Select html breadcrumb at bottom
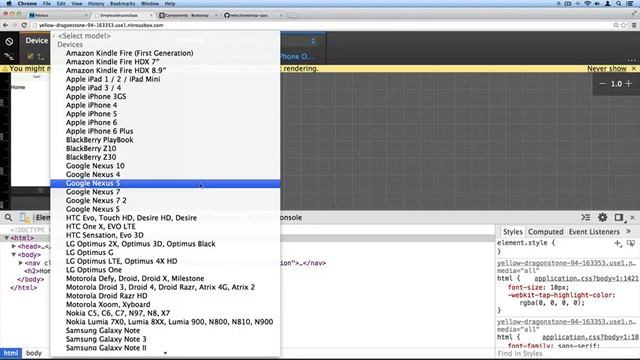 point(11,353)
